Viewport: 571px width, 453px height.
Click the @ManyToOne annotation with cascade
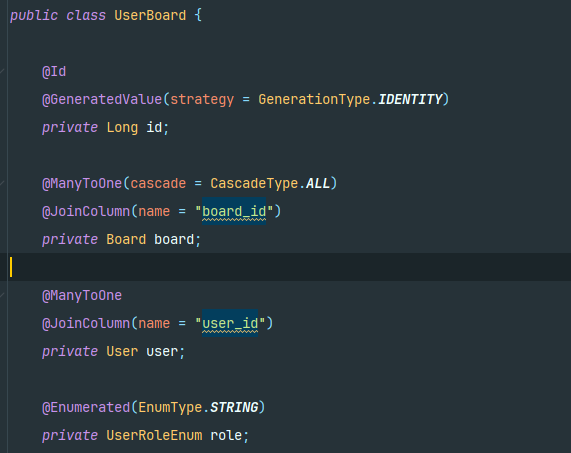82,183
